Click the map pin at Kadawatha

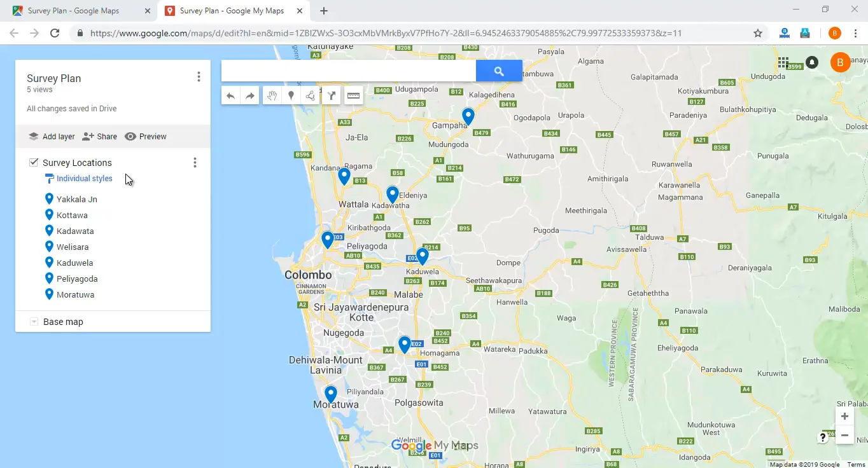pyautogui.click(x=393, y=195)
